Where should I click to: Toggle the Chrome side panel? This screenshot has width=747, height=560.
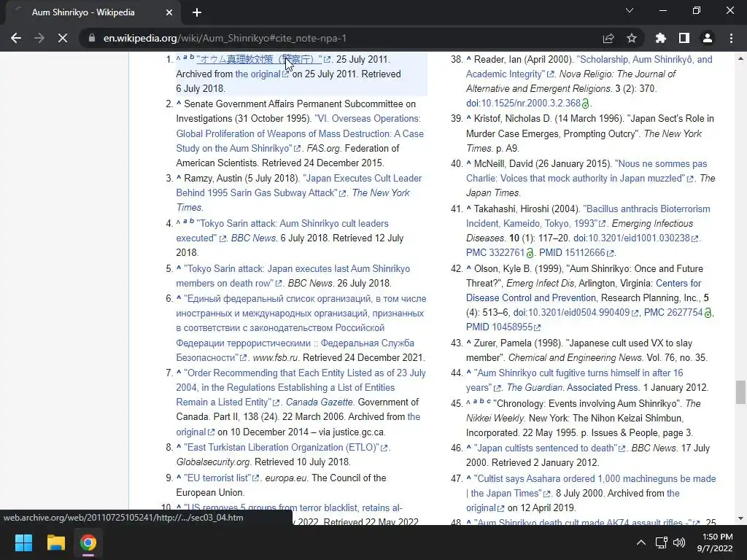tap(684, 38)
